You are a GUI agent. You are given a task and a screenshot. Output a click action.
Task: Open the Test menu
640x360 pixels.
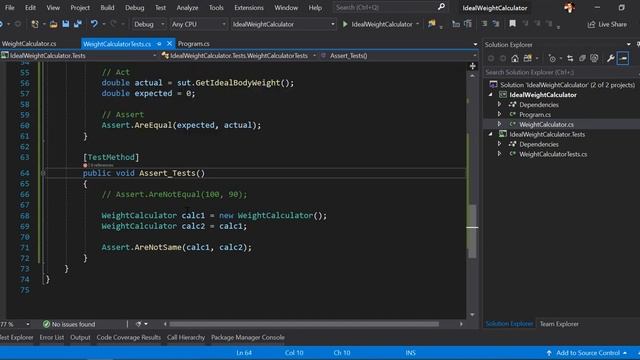click(x=160, y=7)
